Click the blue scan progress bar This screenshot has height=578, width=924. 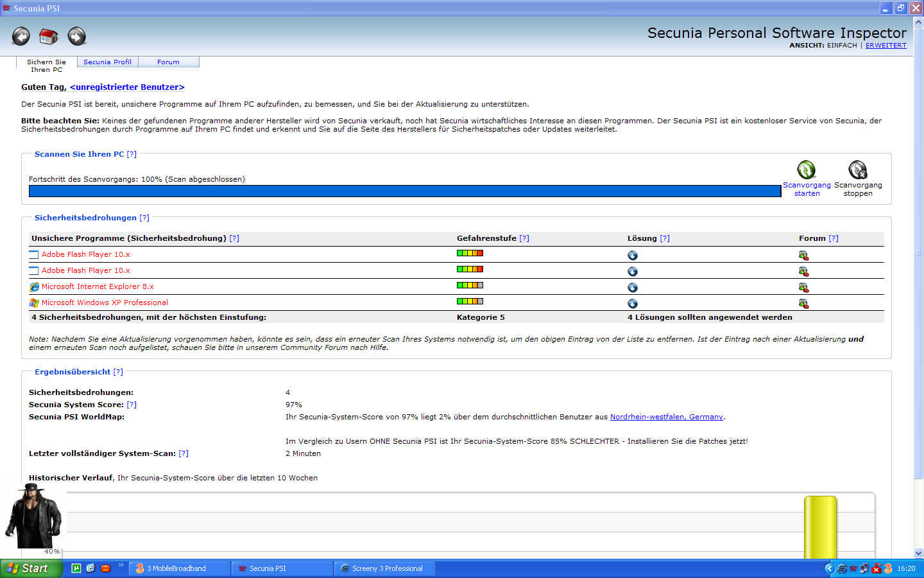pyautogui.click(x=405, y=191)
